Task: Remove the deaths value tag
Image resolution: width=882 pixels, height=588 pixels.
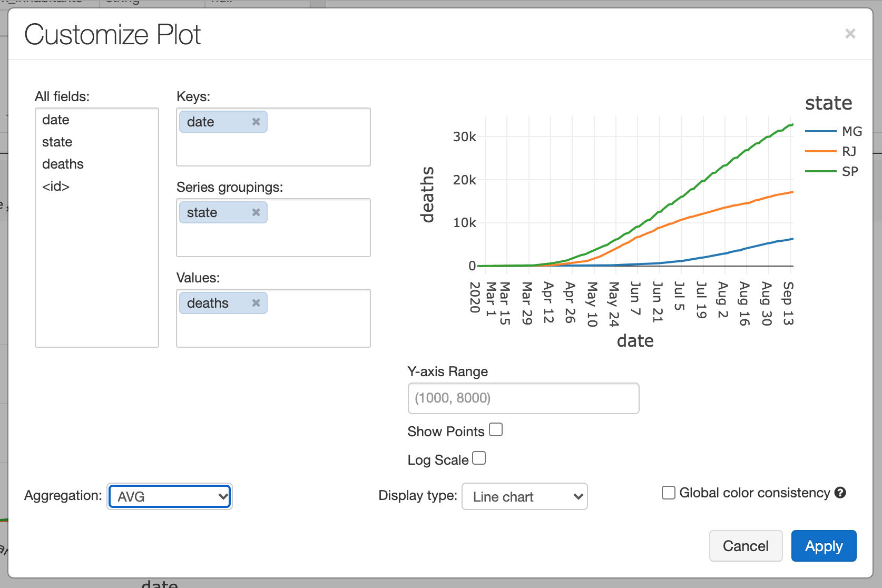Action: point(256,303)
